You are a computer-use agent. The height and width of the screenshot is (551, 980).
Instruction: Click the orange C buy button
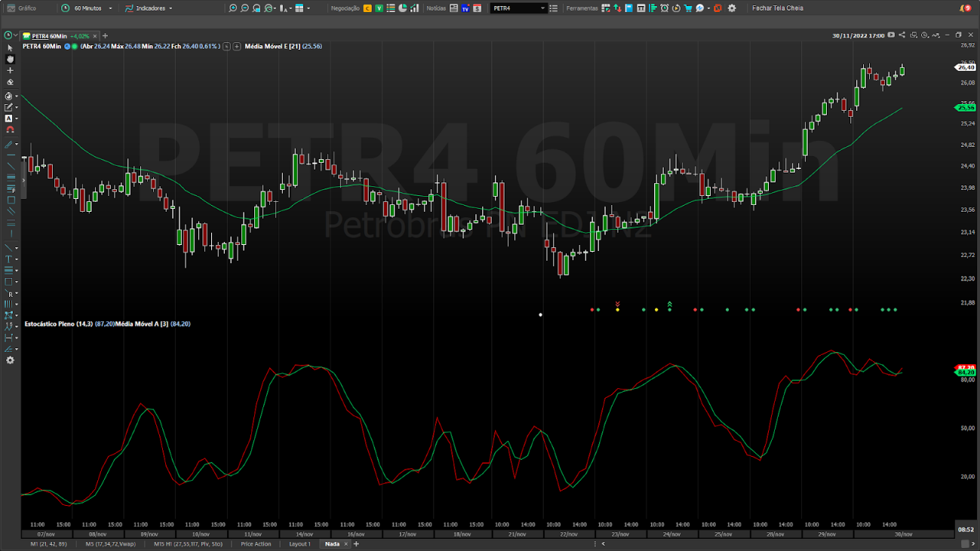point(367,8)
